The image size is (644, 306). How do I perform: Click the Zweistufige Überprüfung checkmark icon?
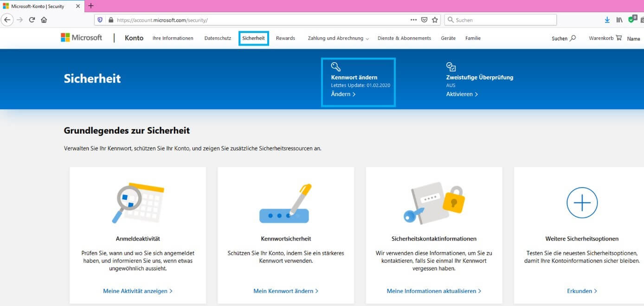tap(451, 67)
